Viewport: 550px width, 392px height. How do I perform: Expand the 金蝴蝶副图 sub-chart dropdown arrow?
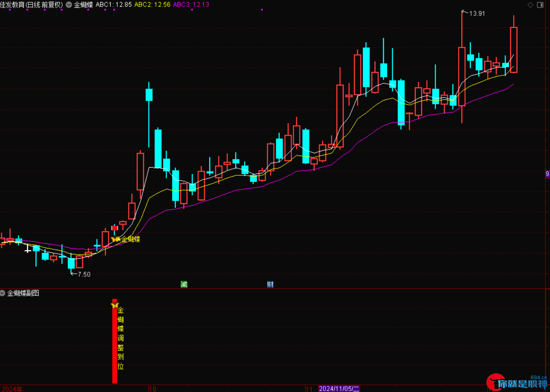pos(3,293)
